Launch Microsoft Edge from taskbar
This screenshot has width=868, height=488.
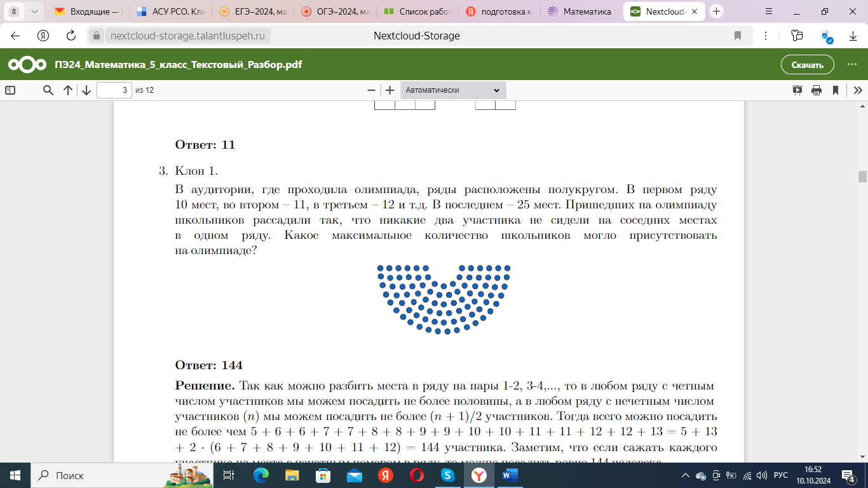pos(261,475)
